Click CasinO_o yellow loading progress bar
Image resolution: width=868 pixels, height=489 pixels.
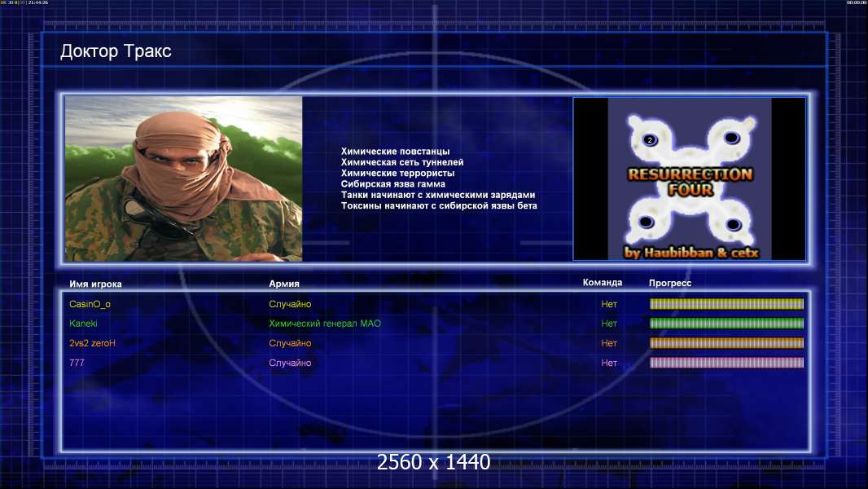pyautogui.click(x=726, y=303)
